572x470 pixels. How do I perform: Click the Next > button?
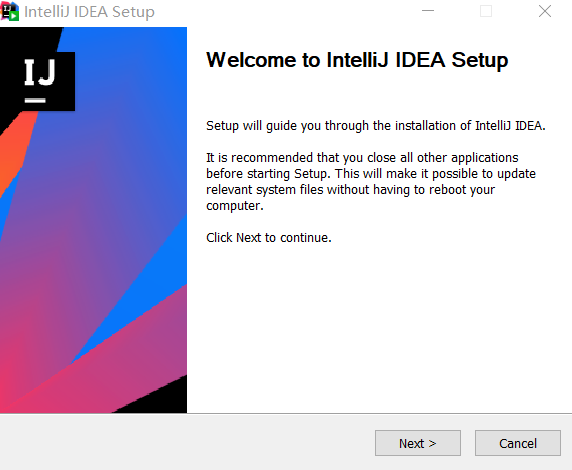tap(418, 443)
